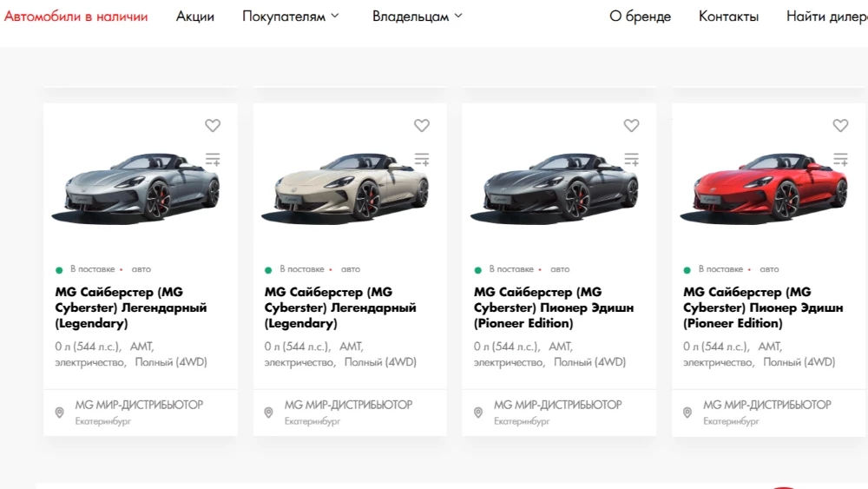Open dark gray Cyberster Pioneer Edition title link
This screenshot has width=868, height=489.
point(554,307)
